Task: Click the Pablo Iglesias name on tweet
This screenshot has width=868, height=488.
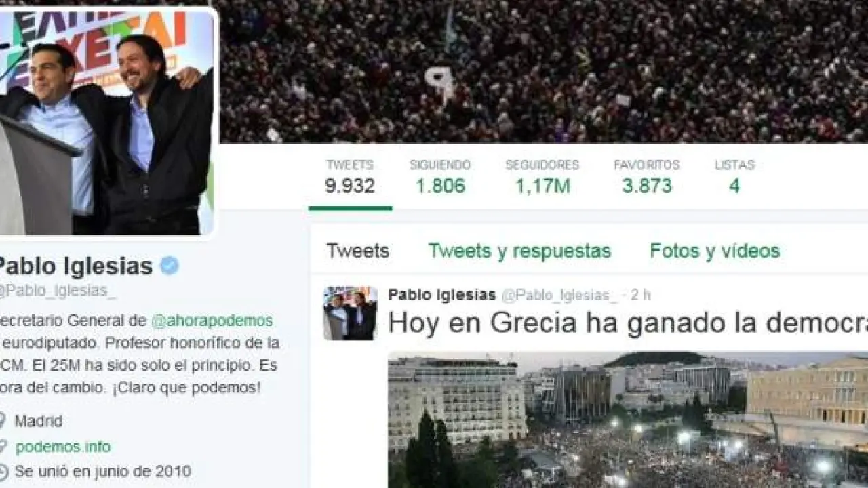Action: tap(442, 295)
